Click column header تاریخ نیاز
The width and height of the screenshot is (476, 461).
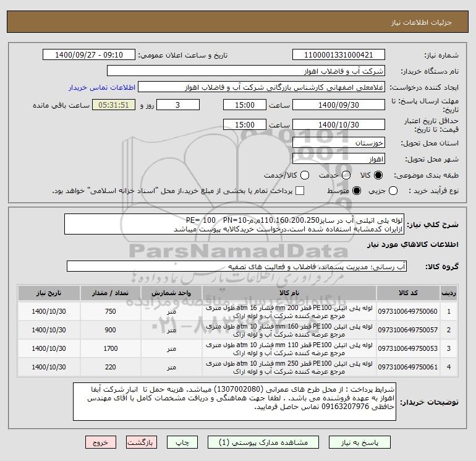point(49,293)
